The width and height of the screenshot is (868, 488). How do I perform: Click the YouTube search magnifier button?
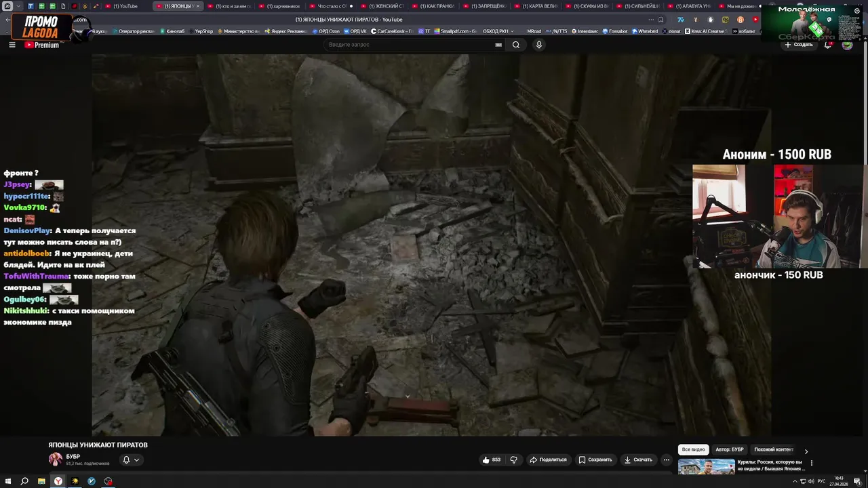click(x=516, y=45)
